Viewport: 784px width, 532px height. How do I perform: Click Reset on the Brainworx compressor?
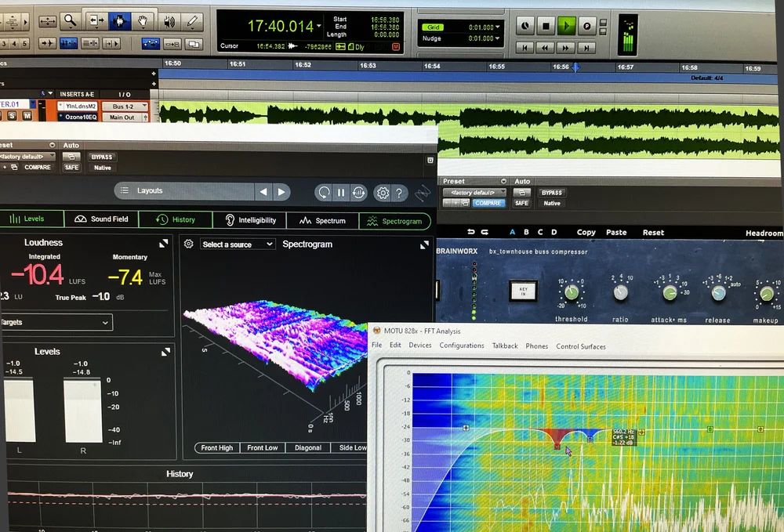[x=655, y=232]
